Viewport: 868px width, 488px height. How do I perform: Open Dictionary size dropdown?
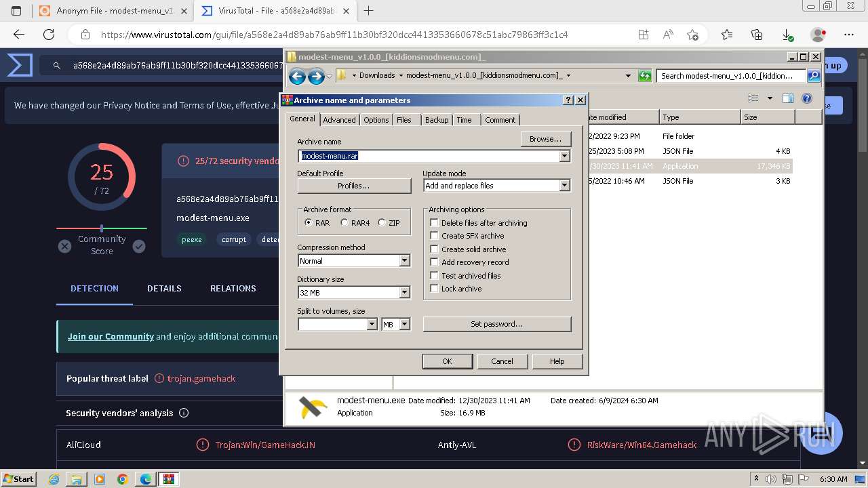pyautogui.click(x=405, y=293)
